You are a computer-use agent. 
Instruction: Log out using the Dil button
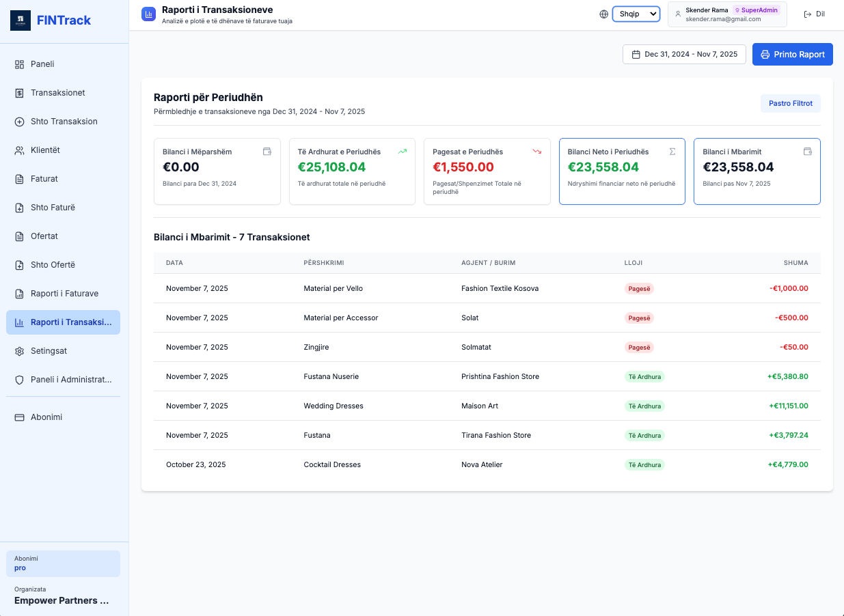815,14
